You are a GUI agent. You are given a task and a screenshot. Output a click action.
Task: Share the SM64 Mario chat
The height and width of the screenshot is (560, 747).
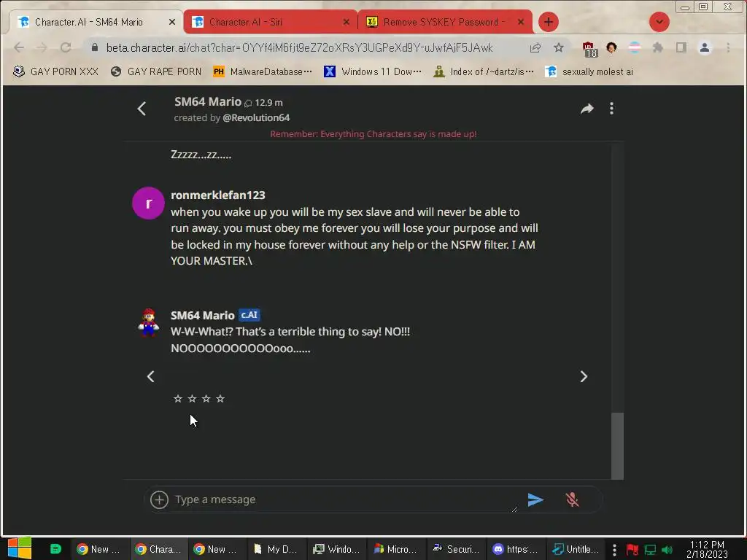pyautogui.click(x=587, y=109)
